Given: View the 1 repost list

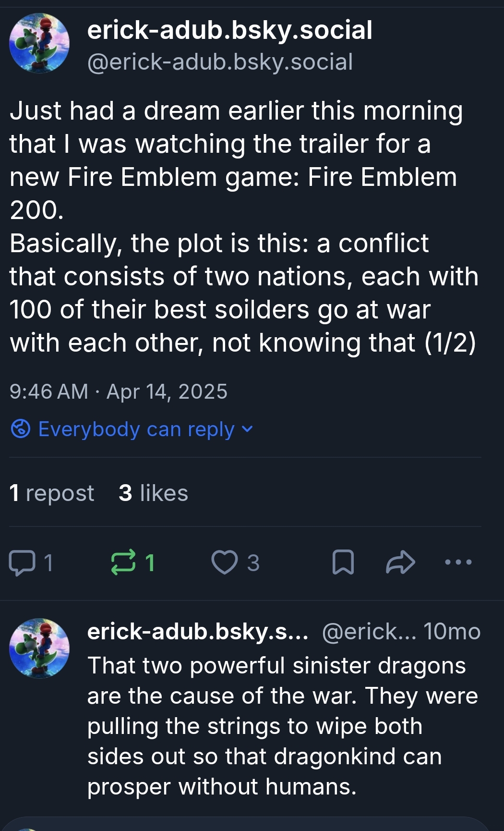Looking at the screenshot, I should (52, 493).
